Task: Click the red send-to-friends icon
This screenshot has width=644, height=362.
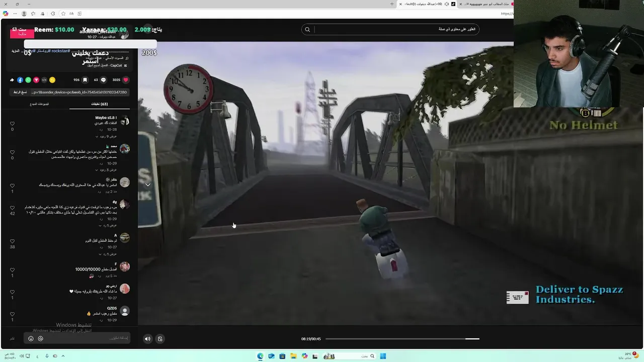Action: [36, 79]
